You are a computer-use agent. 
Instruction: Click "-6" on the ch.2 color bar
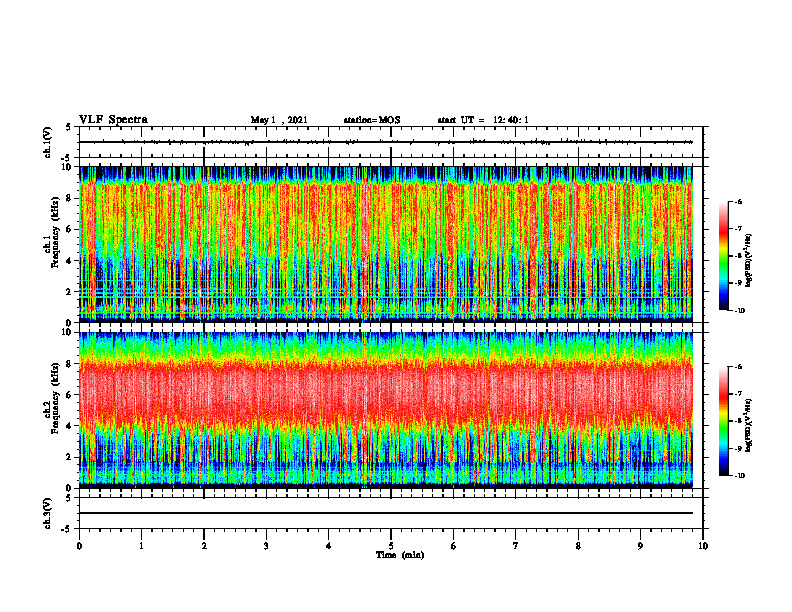(x=738, y=367)
